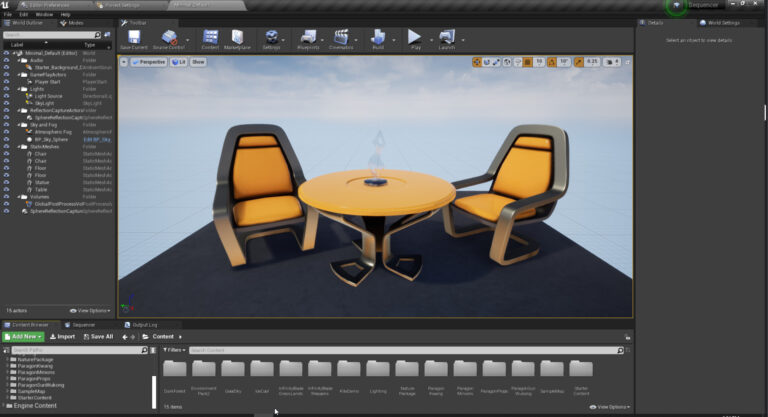Click the green Add New button
This screenshot has height=417, width=768.
(x=23, y=337)
